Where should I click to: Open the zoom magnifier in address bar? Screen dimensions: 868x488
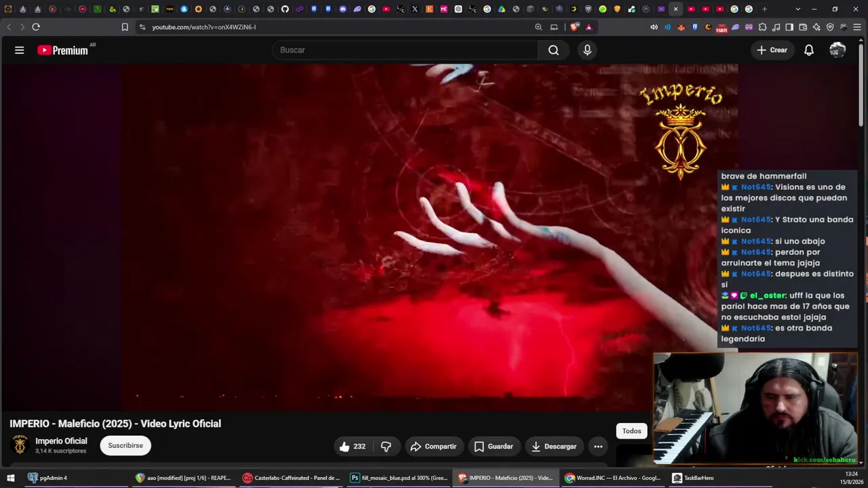538,27
